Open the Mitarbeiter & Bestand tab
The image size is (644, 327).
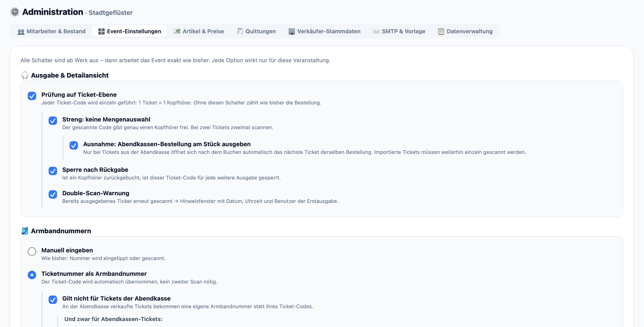52,31
